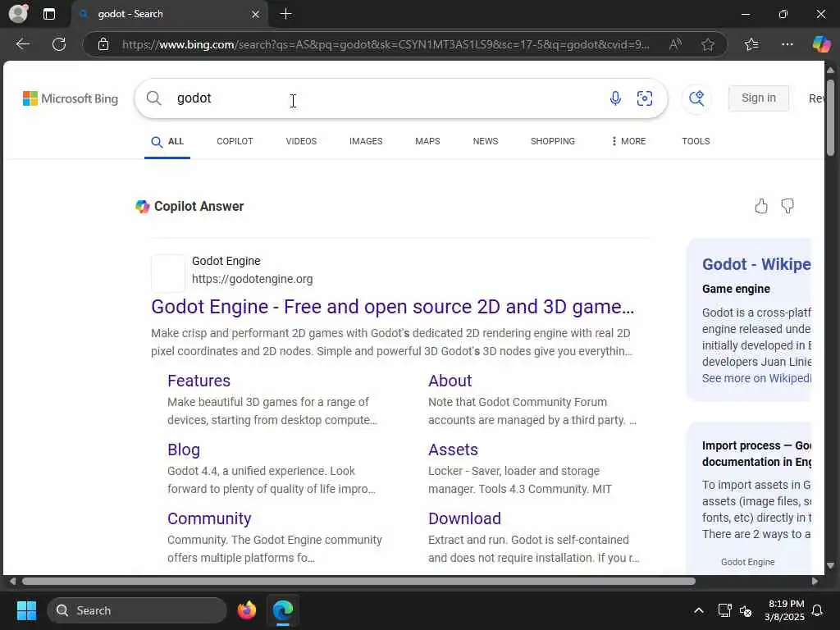Give thumbs up to Copilot Answer
This screenshot has height=630, width=840.
tap(760, 206)
